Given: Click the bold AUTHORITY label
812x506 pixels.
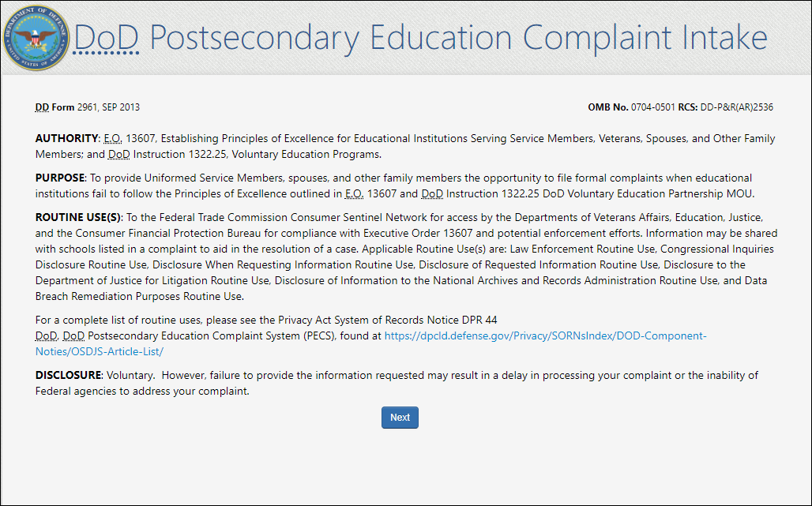Looking at the screenshot, I should pos(67,138).
